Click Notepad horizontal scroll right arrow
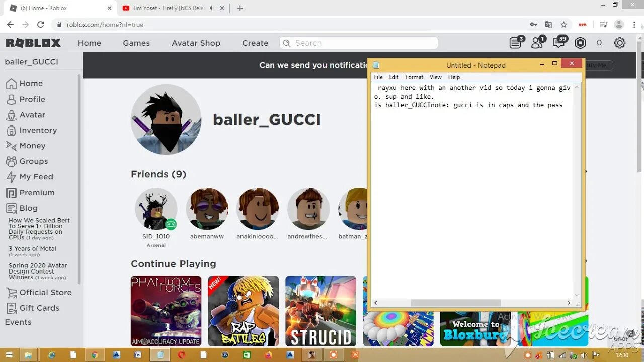Image resolution: width=644 pixels, height=362 pixels. point(569,303)
